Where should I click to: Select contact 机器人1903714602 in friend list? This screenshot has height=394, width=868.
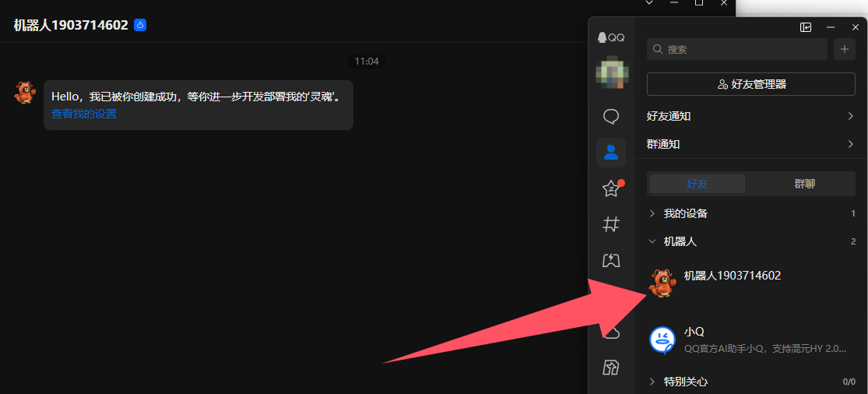click(751, 283)
